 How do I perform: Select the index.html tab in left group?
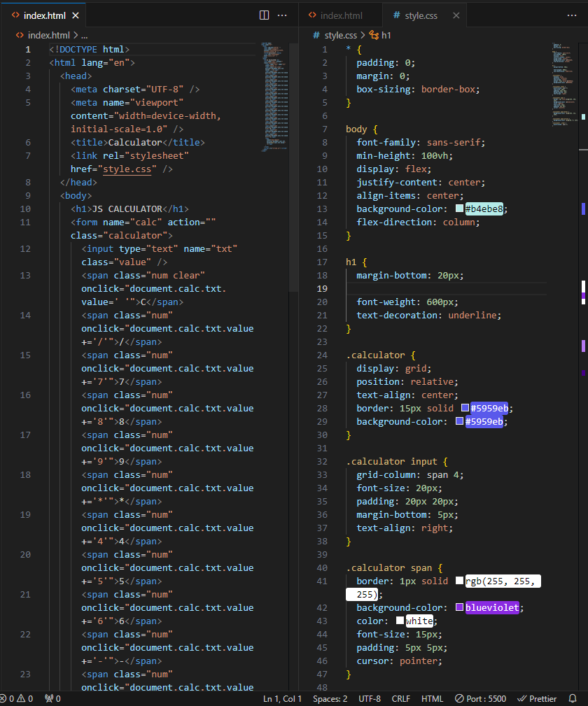(44, 15)
